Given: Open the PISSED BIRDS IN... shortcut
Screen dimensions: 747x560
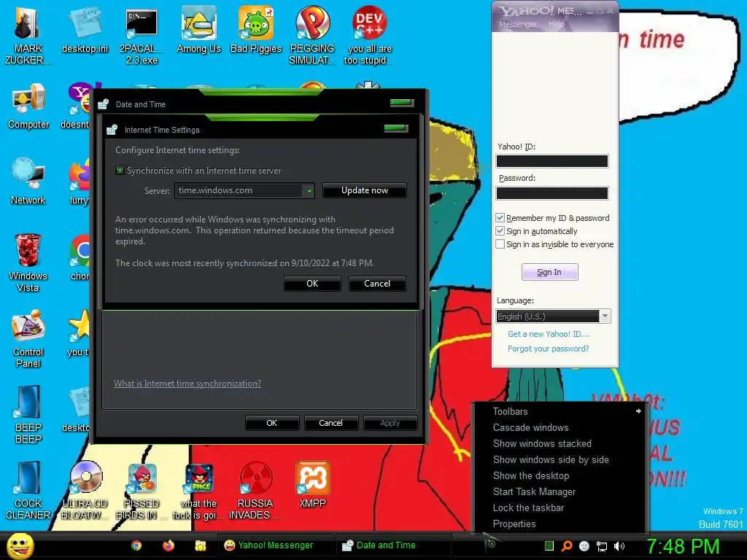Looking at the screenshot, I should tap(142, 491).
